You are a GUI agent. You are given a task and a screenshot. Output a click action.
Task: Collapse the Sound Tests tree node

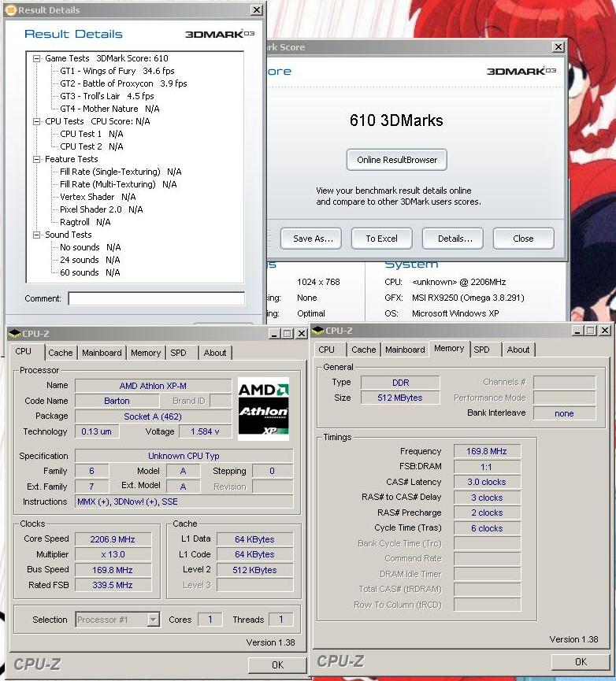tap(37, 235)
